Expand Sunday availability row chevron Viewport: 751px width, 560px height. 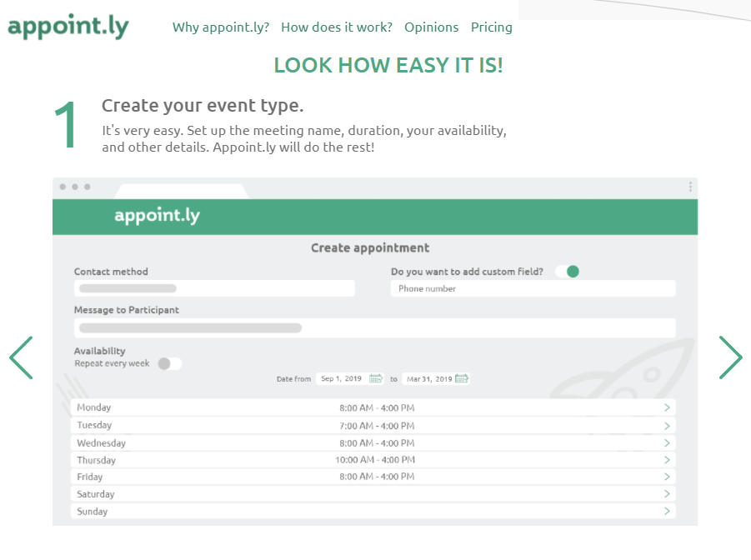(667, 511)
